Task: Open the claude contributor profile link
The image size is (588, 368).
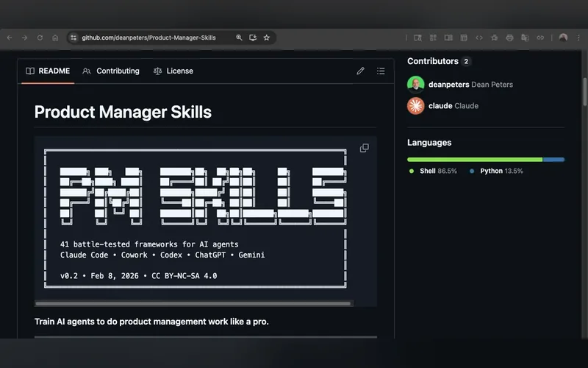Action: pyautogui.click(x=440, y=106)
